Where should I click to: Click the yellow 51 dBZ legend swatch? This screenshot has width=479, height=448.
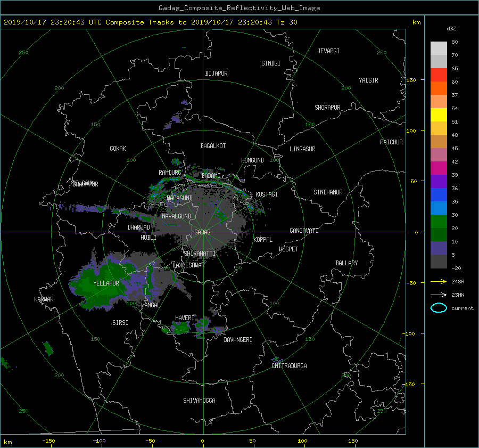tap(439, 115)
